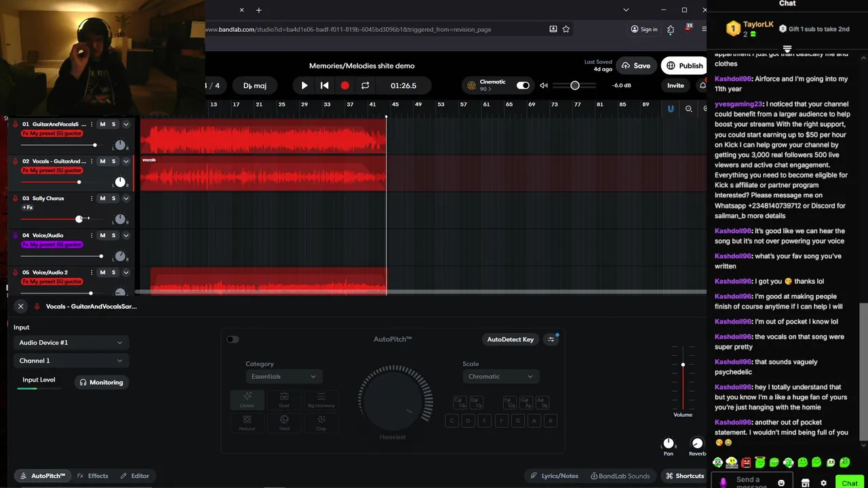The height and width of the screenshot is (488, 868).
Task: Open the AutoPitch settings sliders icon
Action: pyautogui.click(x=551, y=339)
